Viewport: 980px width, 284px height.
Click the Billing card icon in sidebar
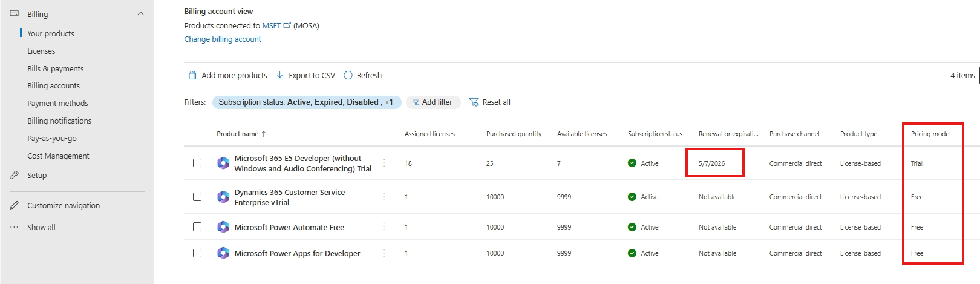pos(15,13)
